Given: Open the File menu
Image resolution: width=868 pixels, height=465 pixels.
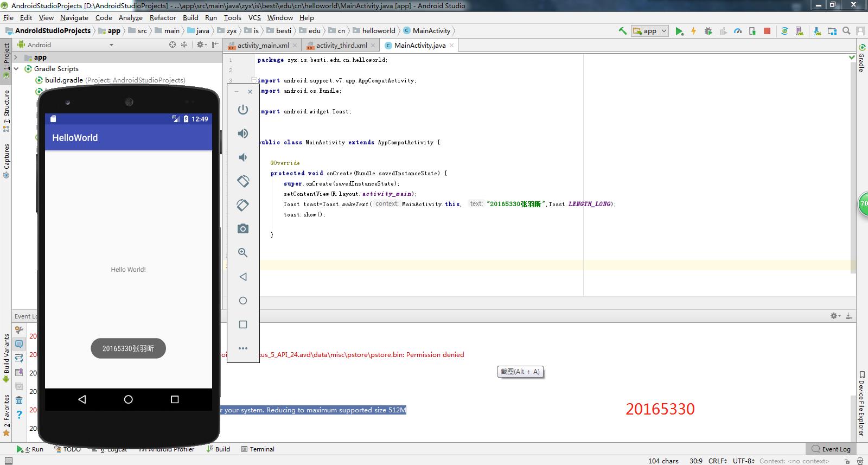Looking at the screenshot, I should [x=8, y=17].
